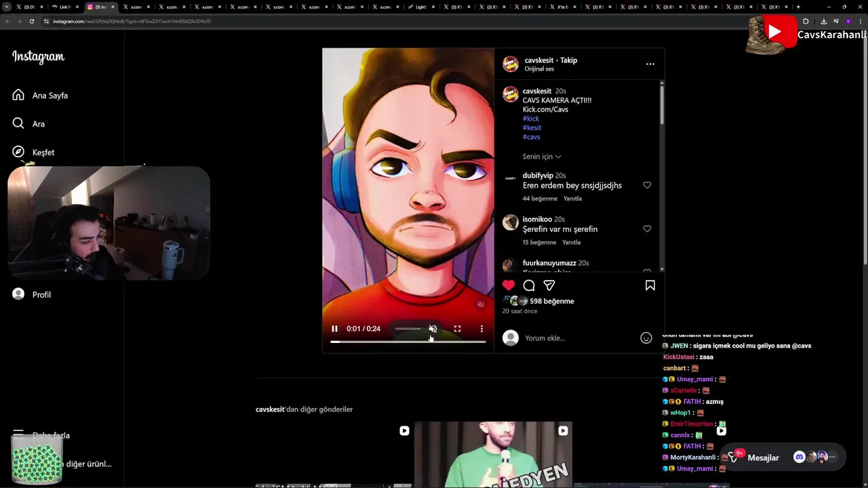Open the green-shirt comedian reel thumbnail
This screenshot has width=868, height=488.
pyautogui.click(x=493, y=454)
